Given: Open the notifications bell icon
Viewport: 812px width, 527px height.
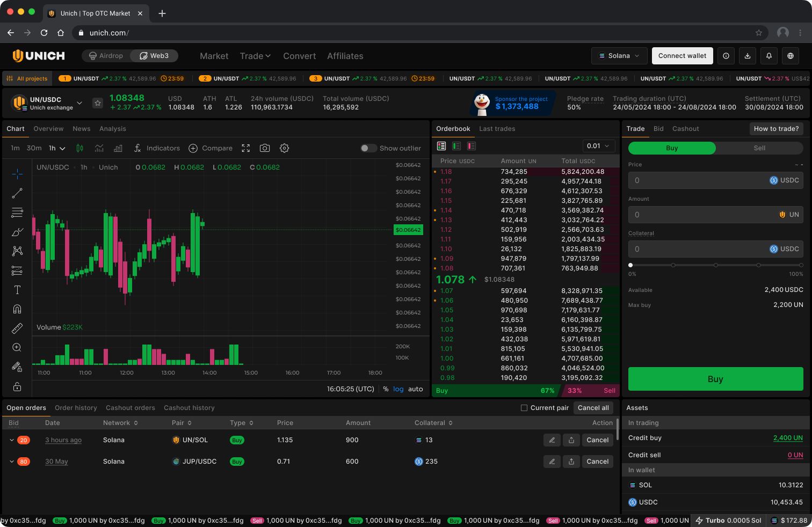Looking at the screenshot, I should pos(769,56).
